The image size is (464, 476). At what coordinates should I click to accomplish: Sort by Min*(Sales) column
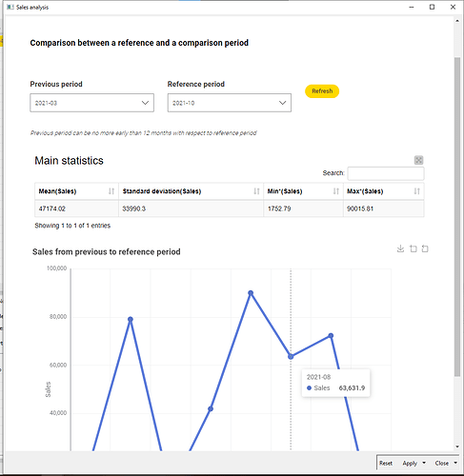click(x=303, y=191)
